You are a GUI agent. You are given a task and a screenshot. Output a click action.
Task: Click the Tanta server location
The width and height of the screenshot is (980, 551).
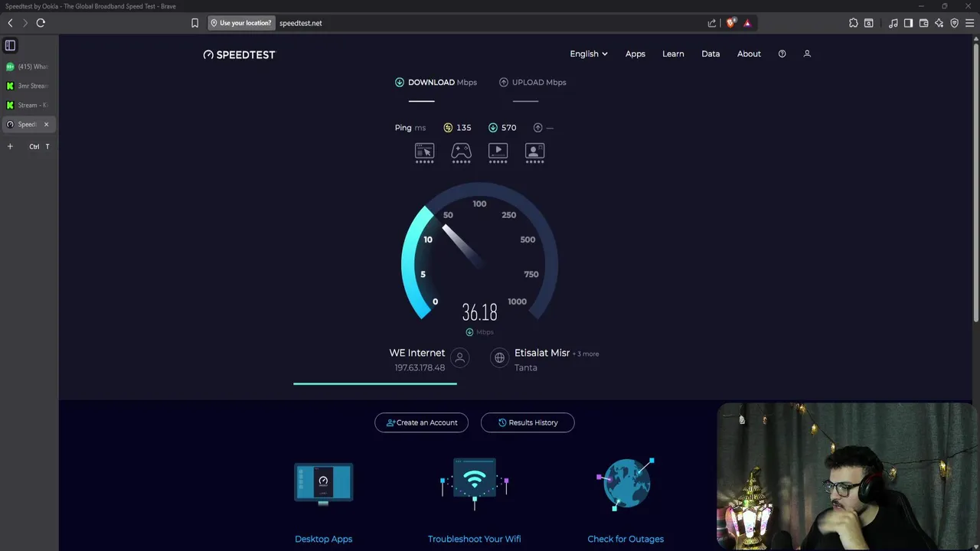525,367
